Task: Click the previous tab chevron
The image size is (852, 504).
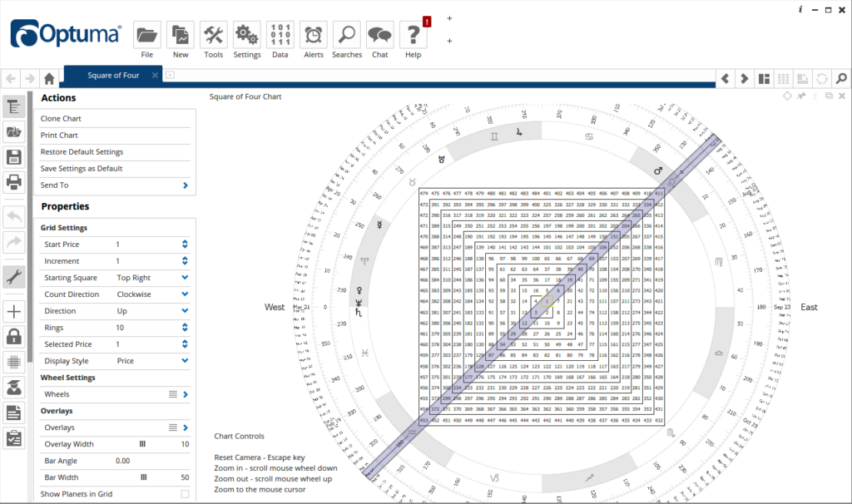Action: click(x=725, y=79)
